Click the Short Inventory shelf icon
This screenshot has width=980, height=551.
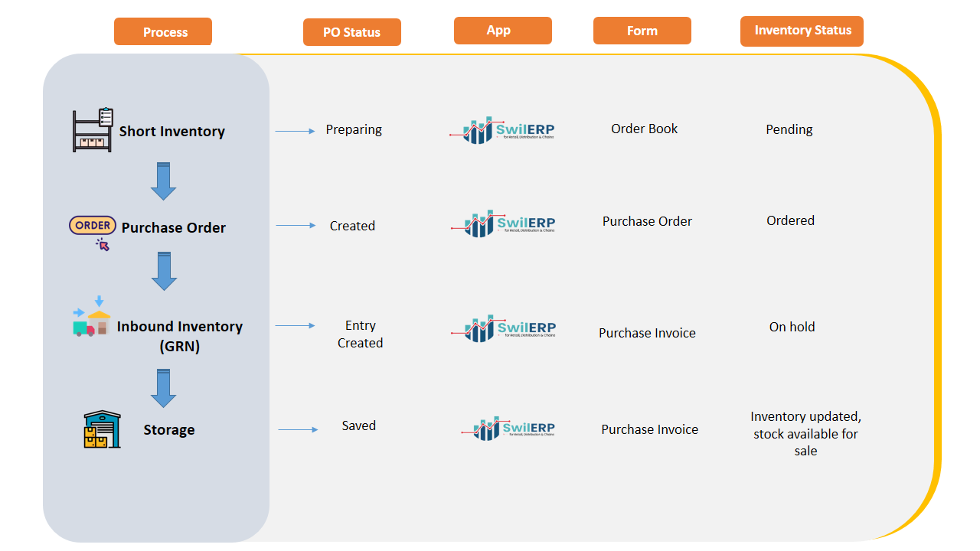[x=93, y=130]
